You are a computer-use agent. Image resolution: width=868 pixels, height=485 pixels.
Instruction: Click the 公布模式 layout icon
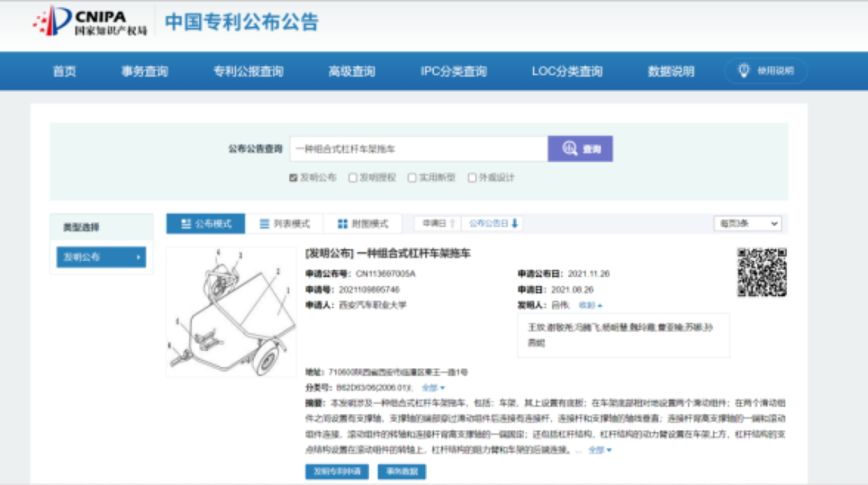(x=186, y=223)
